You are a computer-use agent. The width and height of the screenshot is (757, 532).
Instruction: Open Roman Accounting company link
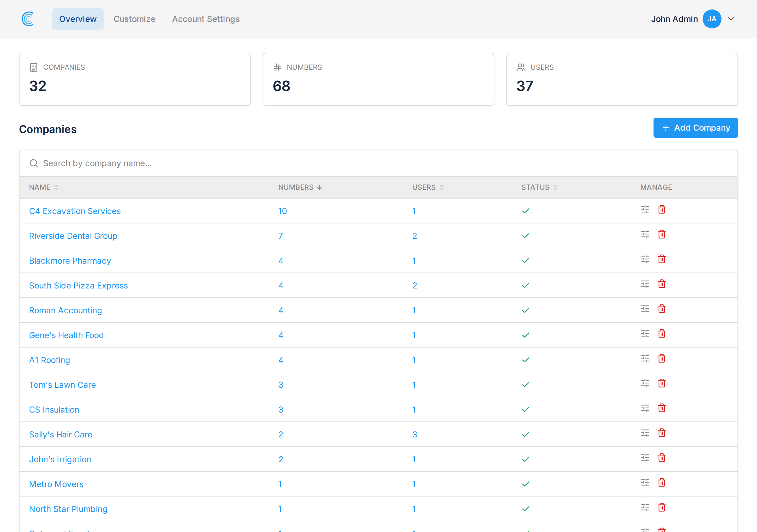[65, 311]
